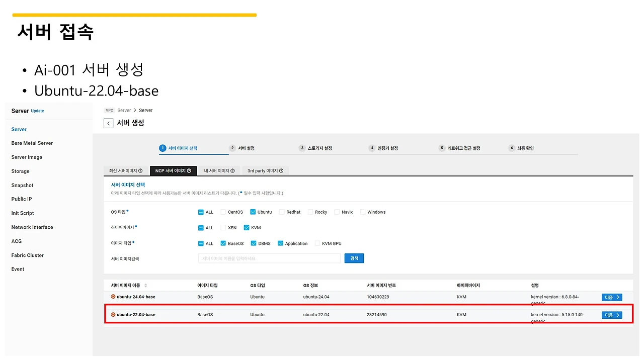Select the ubuntu-24.04-base image name
This screenshot has height=362, width=644.
[x=136, y=297]
